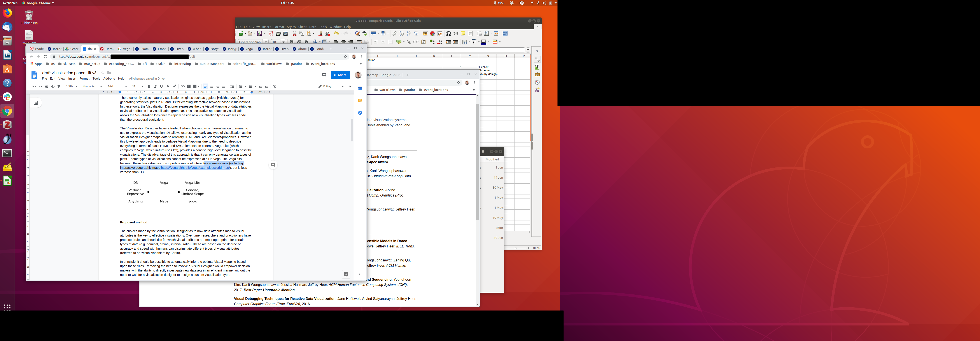Open document outline icon left of page
980x341 pixels.
pos(36,103)
